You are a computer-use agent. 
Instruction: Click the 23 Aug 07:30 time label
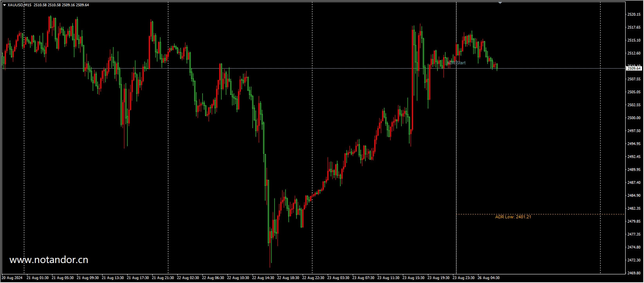click(363, 278)
